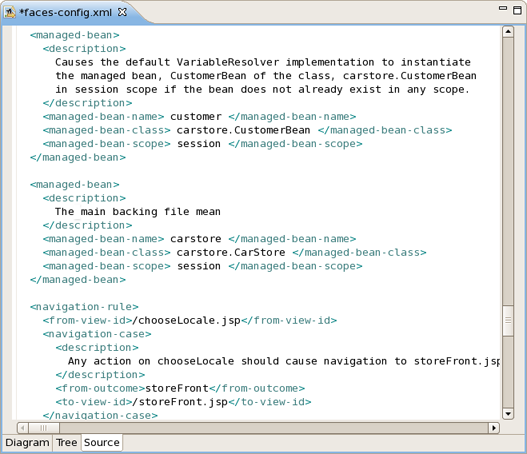
Task: Click the opening navigation-rule tag
Action: point(84,307)
